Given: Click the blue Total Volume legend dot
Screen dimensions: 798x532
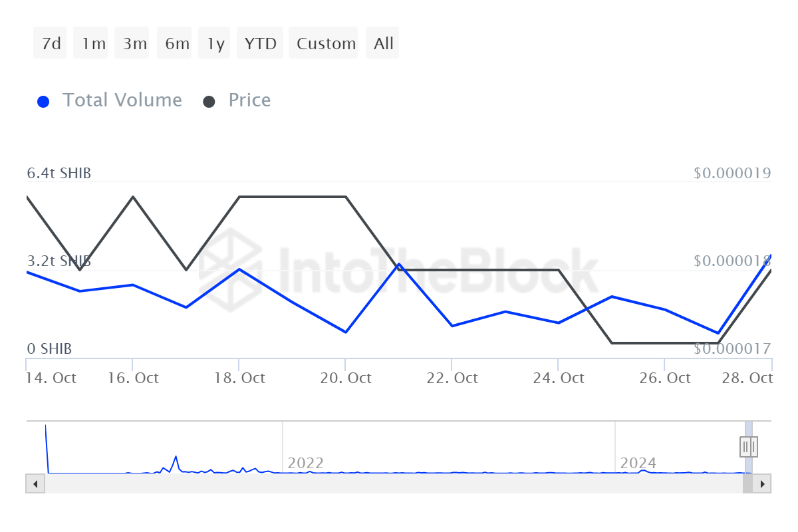Looking at the screenshot, I should (43, 102).
